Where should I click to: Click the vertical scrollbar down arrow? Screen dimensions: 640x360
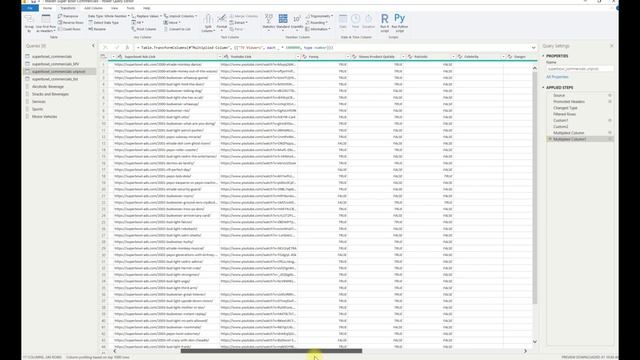(x=535, y=341)
